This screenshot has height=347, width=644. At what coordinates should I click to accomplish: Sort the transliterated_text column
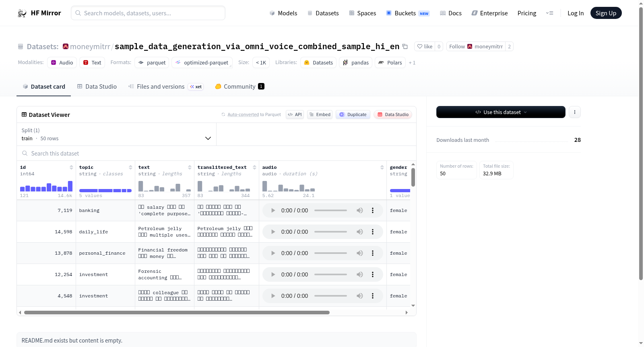(254, 167)
